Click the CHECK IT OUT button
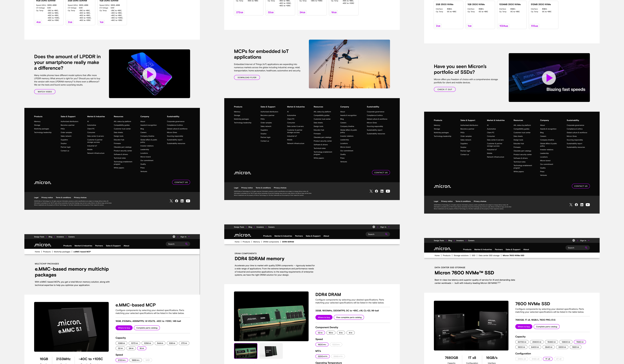The image size is (624, 364). (444, 89)
